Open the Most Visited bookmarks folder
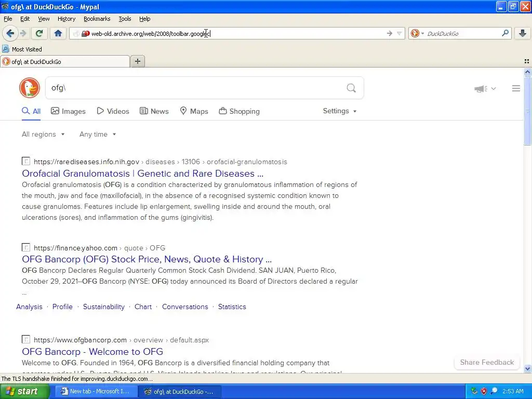This screenshot has width=532, height=399. (x=22, y=49)
